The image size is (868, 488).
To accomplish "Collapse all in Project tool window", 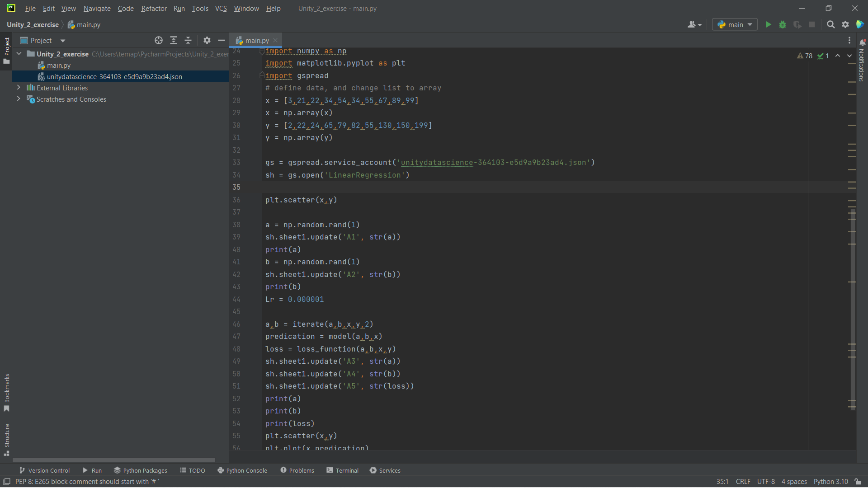I will [x=188, y=41].
